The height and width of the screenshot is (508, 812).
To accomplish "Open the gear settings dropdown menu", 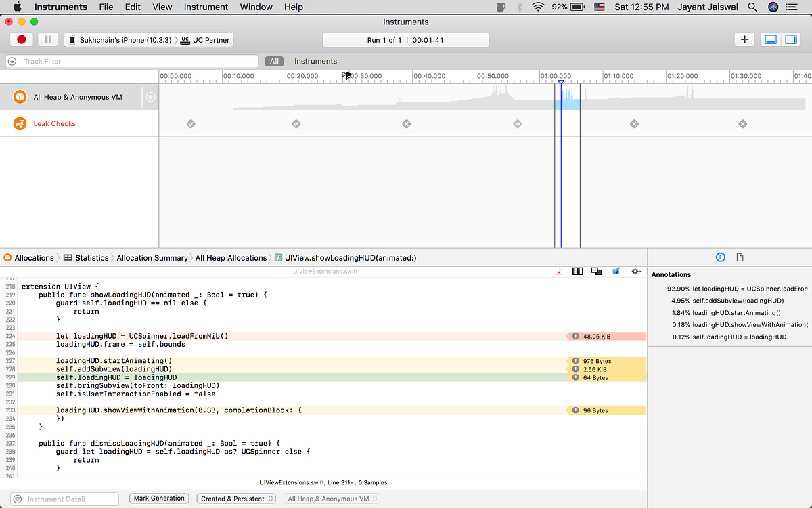I will tap(635, 271).
